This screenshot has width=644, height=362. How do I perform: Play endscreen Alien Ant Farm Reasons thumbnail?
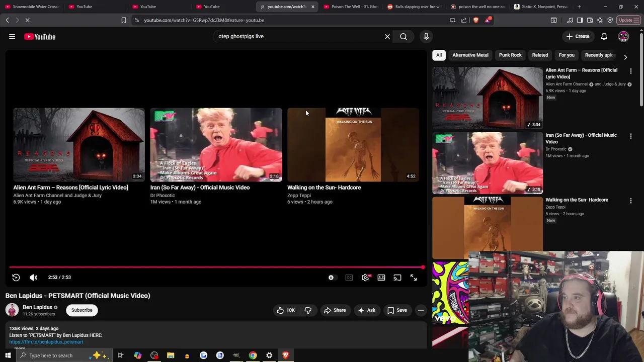[79, 145]
